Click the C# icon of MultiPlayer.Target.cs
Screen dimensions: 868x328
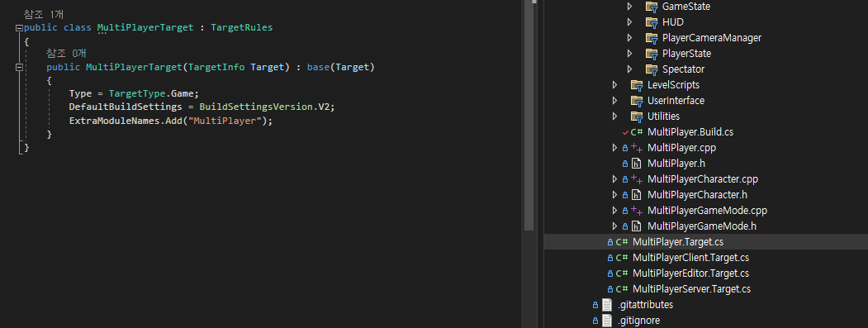(x=622, y=242)
